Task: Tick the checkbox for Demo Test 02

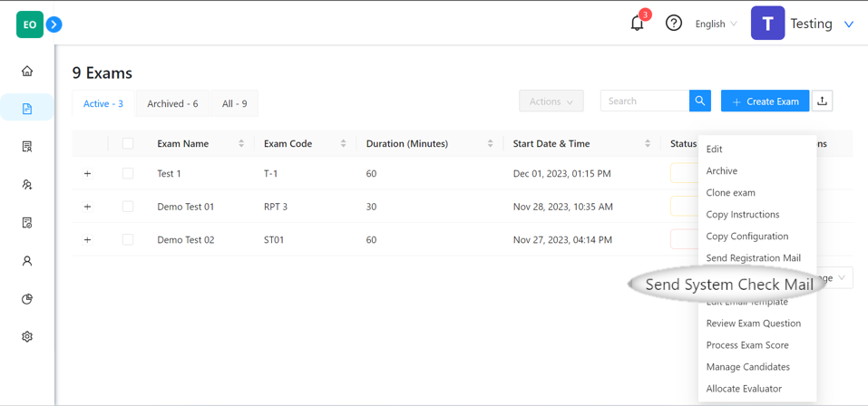Action: point(128,240)
